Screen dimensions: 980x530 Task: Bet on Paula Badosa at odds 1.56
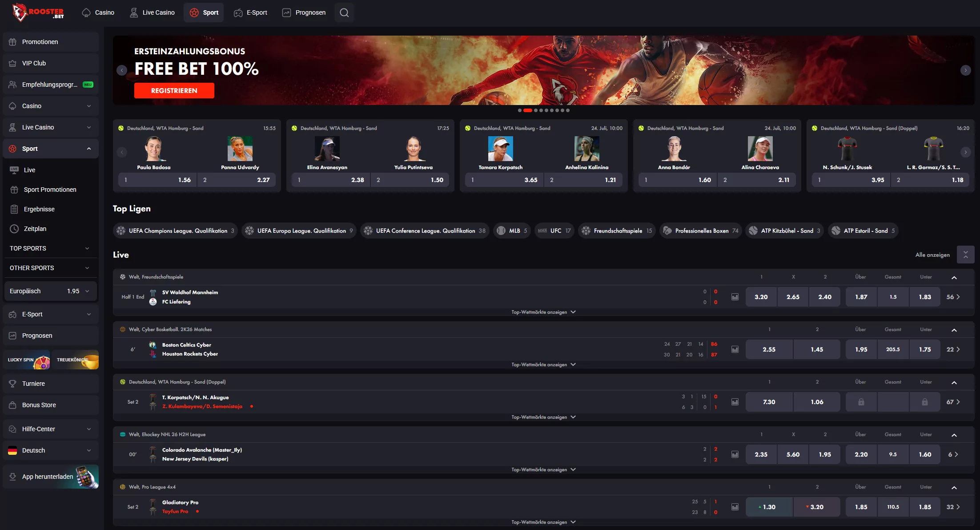(x=157, y=180)
